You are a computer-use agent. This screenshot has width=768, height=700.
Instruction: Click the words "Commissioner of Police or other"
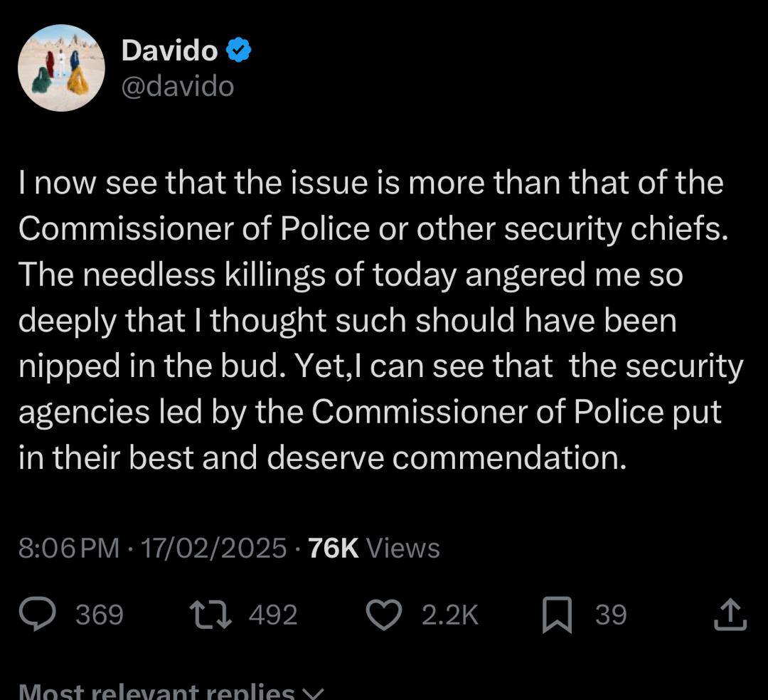point(257,228)
